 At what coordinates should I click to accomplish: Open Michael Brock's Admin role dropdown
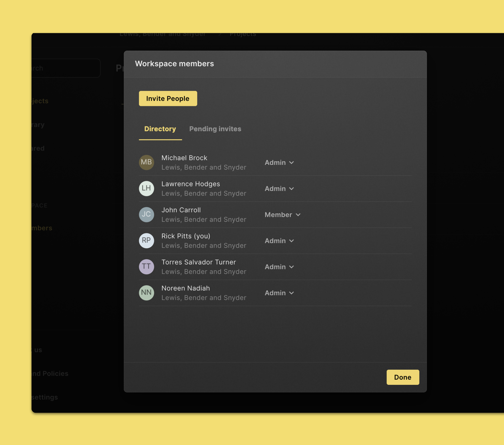point(279,163)
